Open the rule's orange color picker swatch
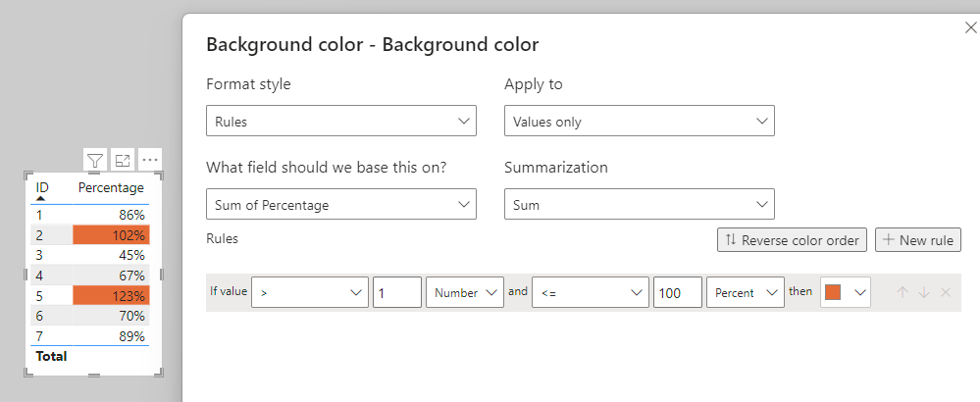 [845, 292]
